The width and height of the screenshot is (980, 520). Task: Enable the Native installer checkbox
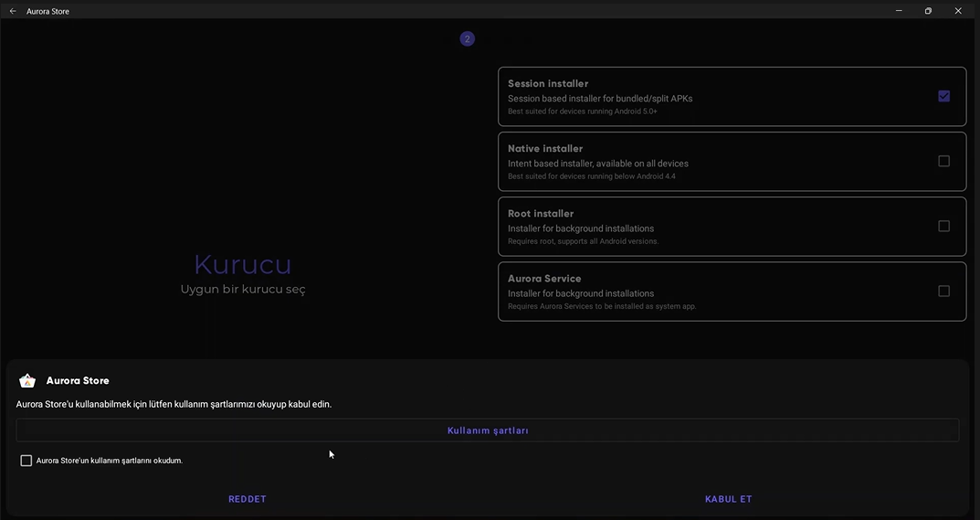coord(943,162)
